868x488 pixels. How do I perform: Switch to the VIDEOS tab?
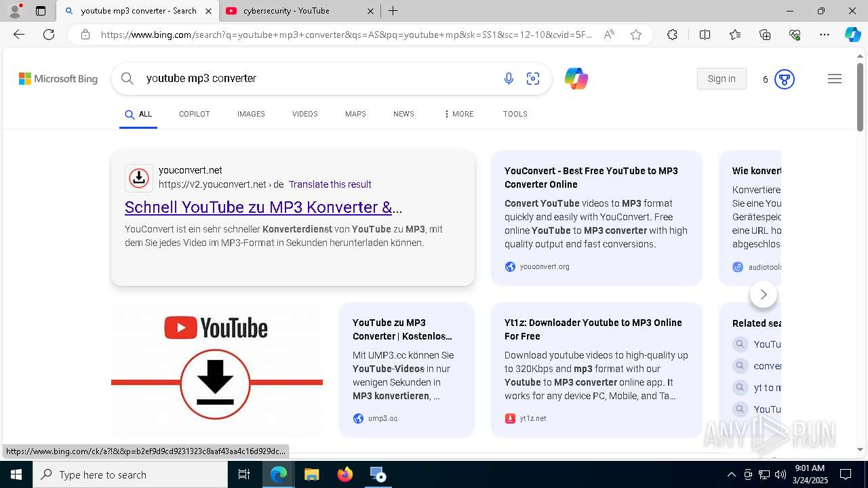tap(305, 114)
